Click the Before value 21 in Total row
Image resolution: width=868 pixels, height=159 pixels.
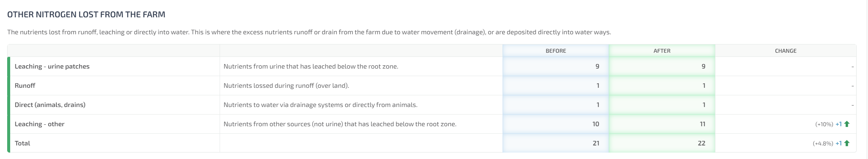coord(596,143)
